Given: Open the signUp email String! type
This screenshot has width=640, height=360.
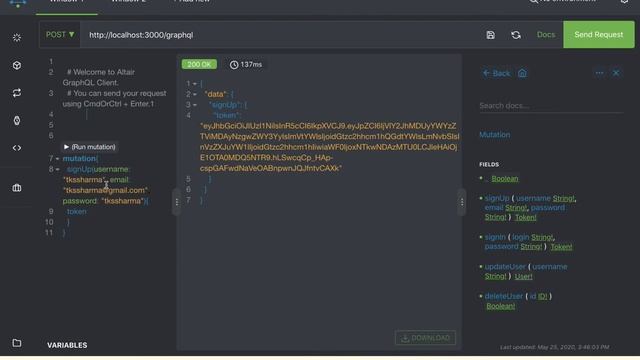Looking at the screenshot, I should click(x=516, y=208).
